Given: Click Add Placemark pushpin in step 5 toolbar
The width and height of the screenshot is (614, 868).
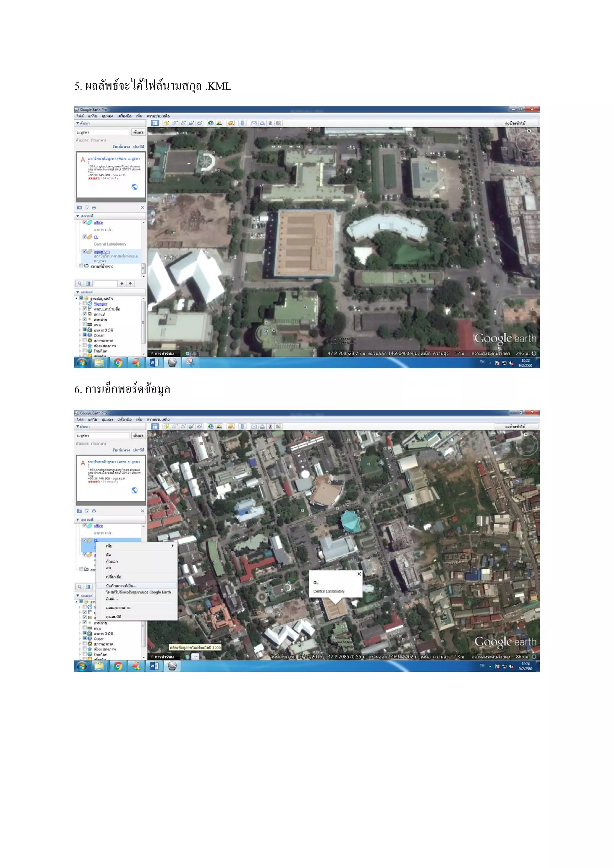Looking at the screenshot, I should coord(166,123).
